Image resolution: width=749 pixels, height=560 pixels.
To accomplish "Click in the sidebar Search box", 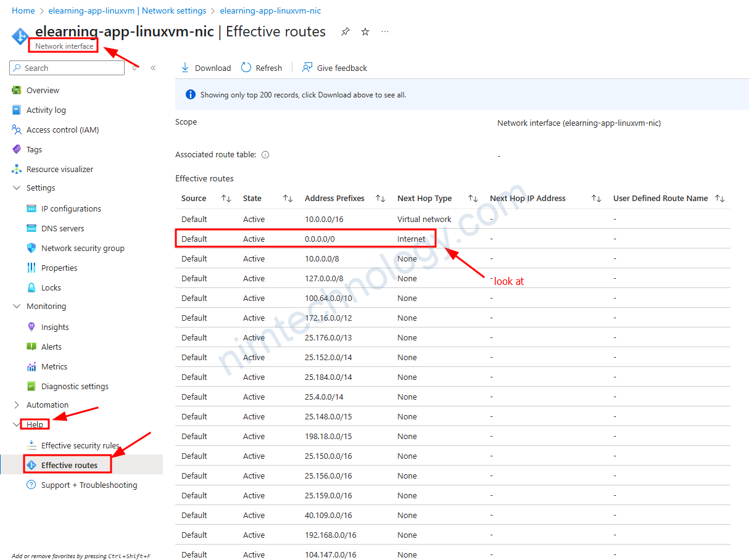I will (x=67, y=68).
